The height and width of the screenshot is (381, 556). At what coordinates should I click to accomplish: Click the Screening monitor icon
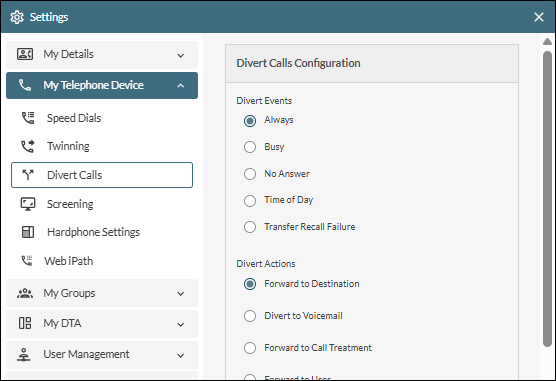click(28, 204)
